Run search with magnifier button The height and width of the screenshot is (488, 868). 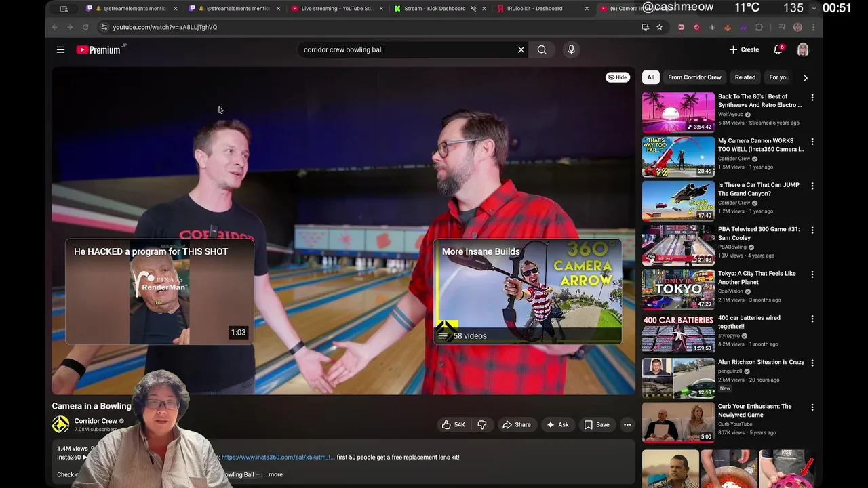pos(542,49)
